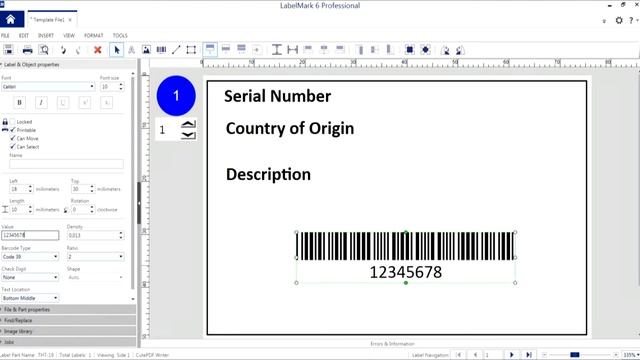Select the Serial Number text object
Viewport: 640px width, 360px height.
coord(278,96)
